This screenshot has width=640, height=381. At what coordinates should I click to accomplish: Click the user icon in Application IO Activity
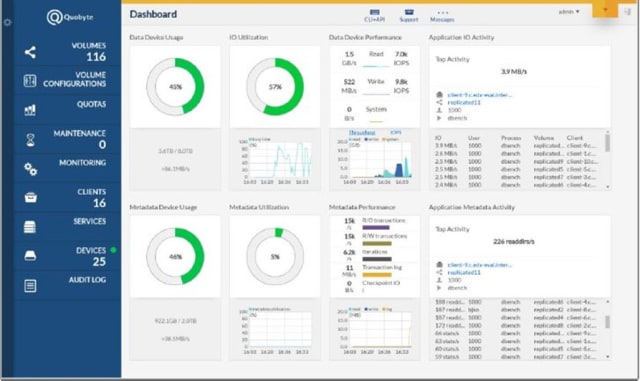point(439,110)
